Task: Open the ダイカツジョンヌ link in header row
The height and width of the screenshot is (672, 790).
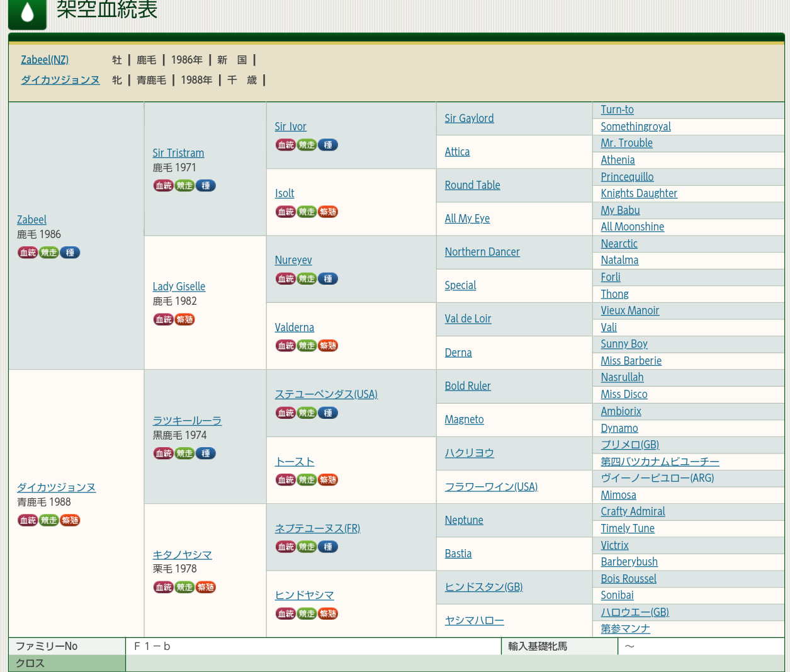Action: click(60, 80)
